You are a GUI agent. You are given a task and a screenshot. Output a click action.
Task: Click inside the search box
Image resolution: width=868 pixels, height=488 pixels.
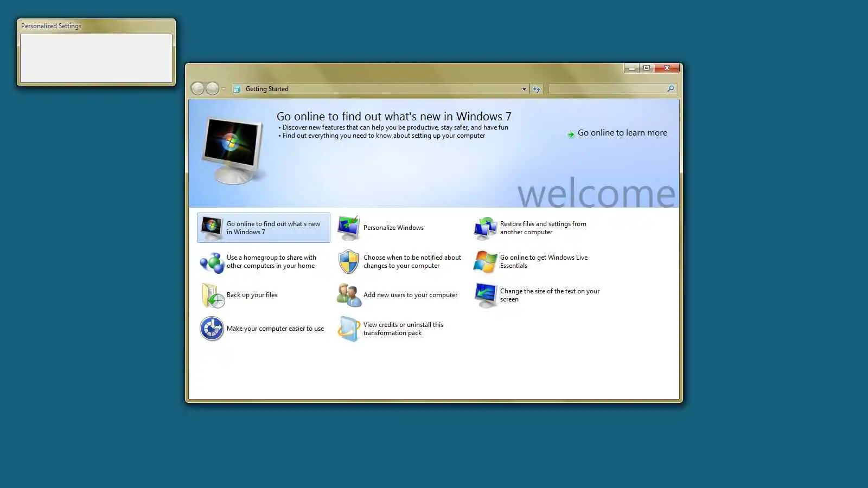(612, 89)
